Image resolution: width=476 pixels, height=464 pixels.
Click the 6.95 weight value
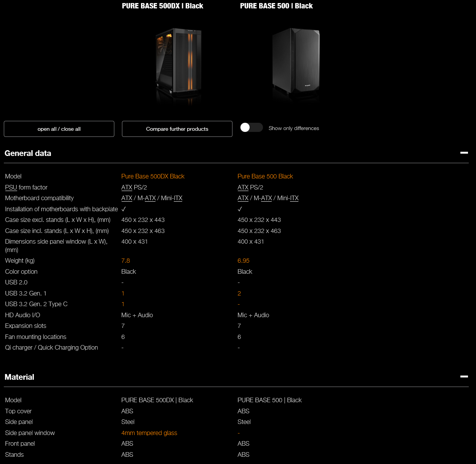(244, 261)
